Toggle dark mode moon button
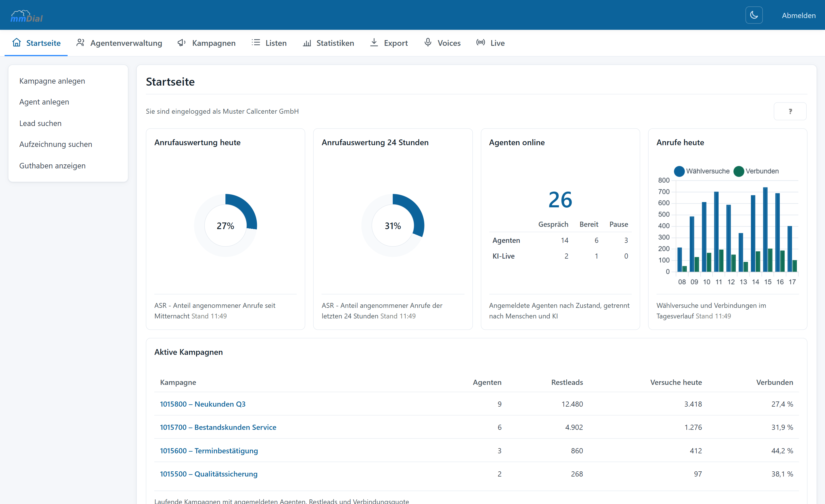The image size is (825, 504). [x=754, y=15]
